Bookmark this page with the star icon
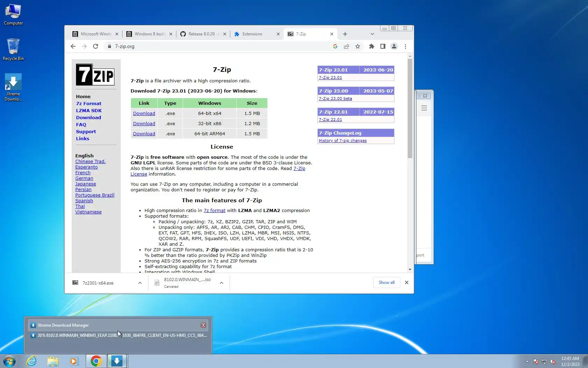Screen dimensions: 588x368 click(x=358, y=46)
